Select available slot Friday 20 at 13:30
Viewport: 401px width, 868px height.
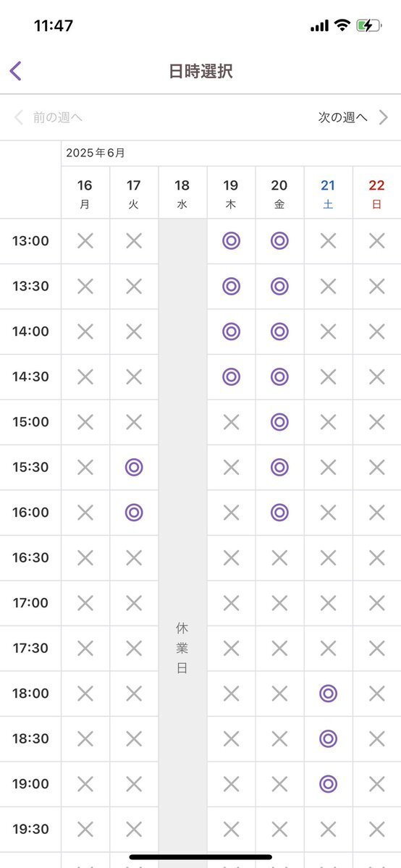click(279, 286)
